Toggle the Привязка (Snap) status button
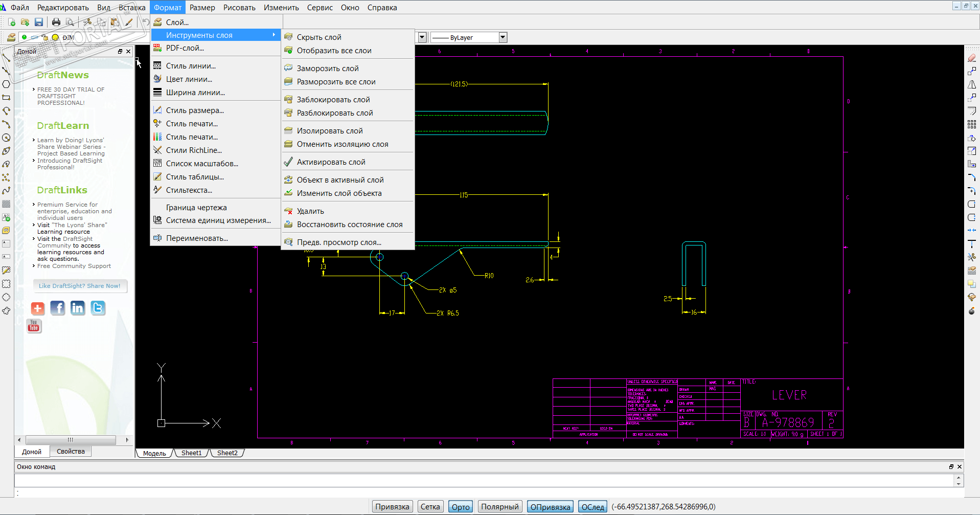980x515 pixels. click(x=392, y=507)
